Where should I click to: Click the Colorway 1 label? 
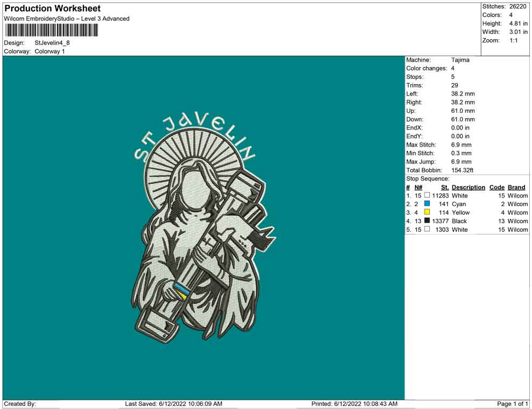point(49,52)
